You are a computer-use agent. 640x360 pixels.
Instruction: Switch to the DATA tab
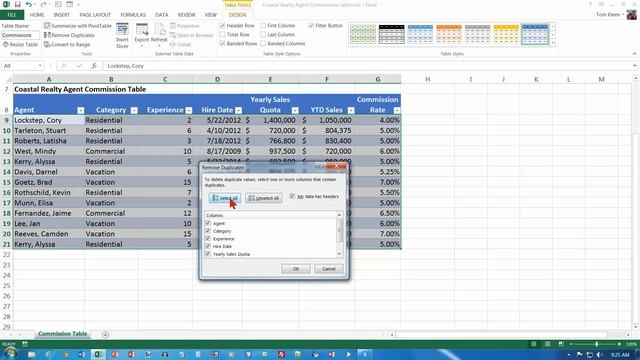(x=162, y=15)
